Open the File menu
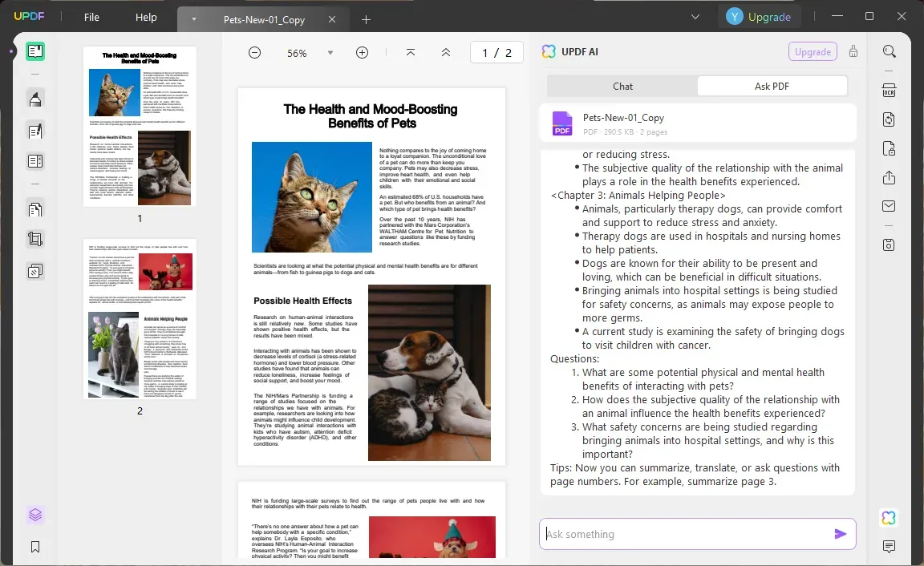Viewport: 924px width, 566px height. [x=91, y=17]
